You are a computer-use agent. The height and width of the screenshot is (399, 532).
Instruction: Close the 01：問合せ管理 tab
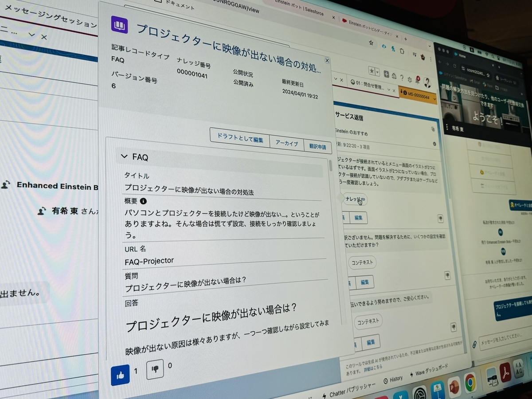395,90
